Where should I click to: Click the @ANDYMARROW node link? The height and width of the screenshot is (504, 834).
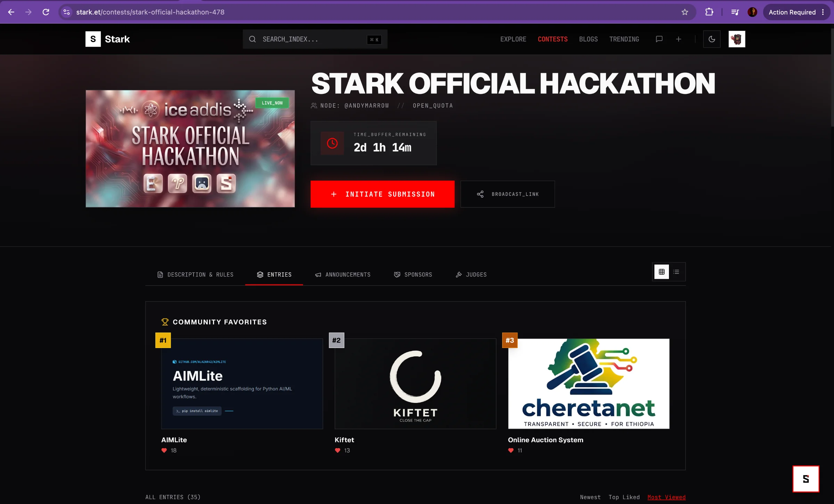pyautogui.click(x=367, y=106)
